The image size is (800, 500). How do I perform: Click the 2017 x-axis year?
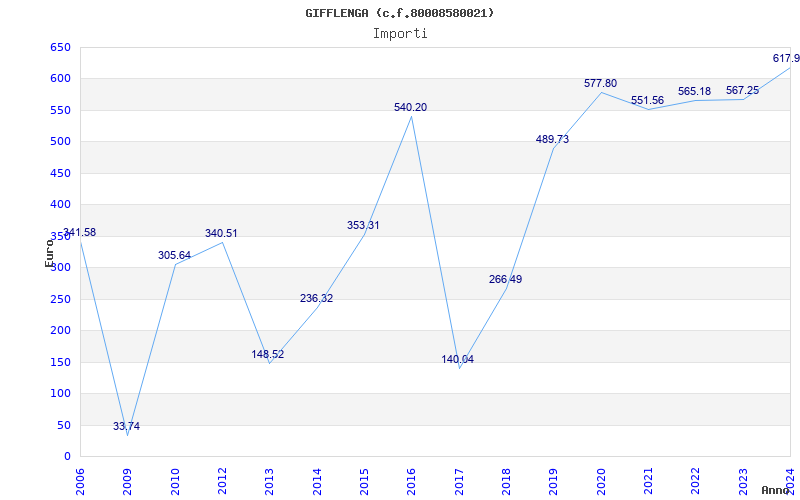459,482
